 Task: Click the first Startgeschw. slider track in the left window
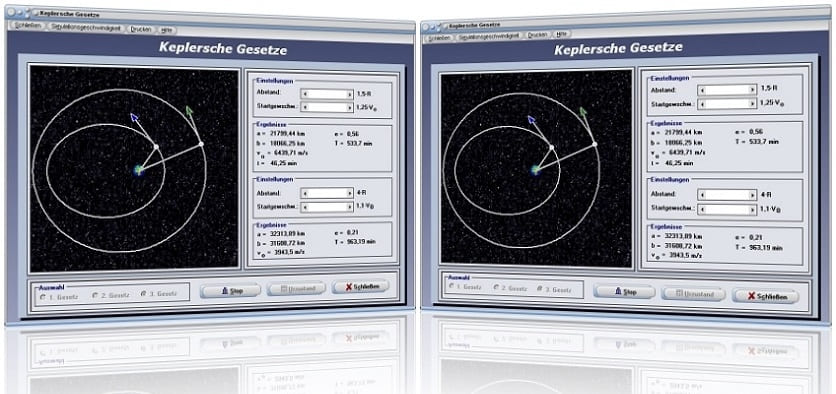(x=328, y=107)
